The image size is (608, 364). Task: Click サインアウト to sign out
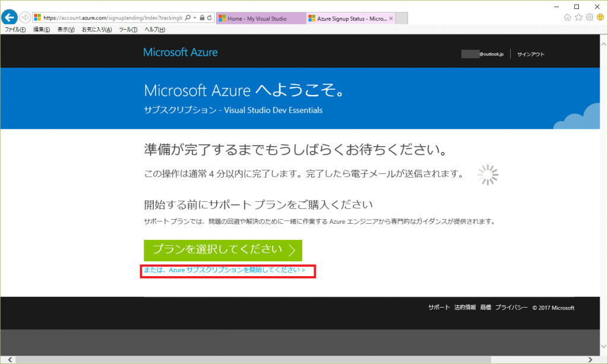point(530,54)
